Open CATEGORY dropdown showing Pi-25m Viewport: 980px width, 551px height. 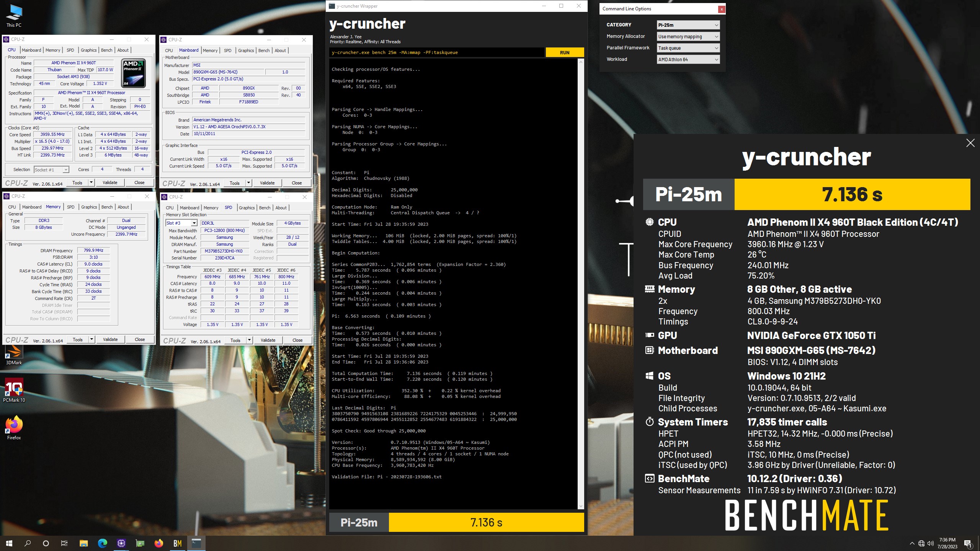point(688,25)
